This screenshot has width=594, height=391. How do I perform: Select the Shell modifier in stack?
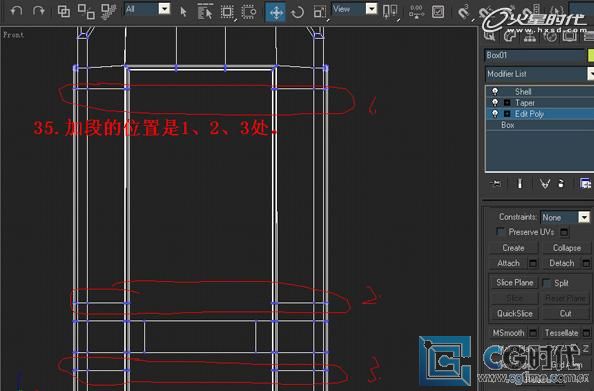pos(523,91)
